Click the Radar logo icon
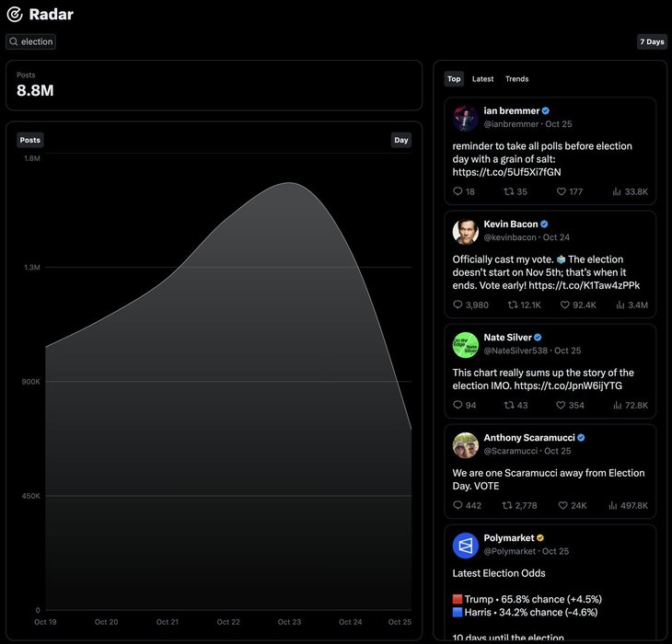 (x=15, y=15)
